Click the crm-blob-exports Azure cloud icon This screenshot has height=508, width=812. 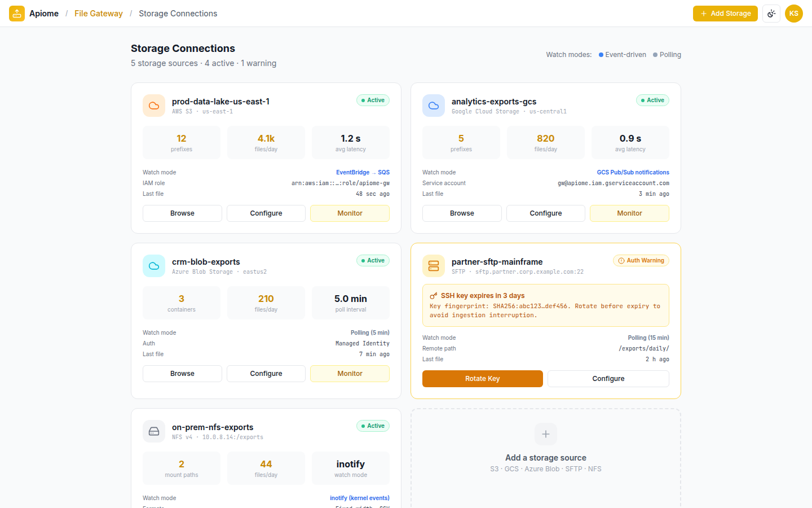coord(154,266)
